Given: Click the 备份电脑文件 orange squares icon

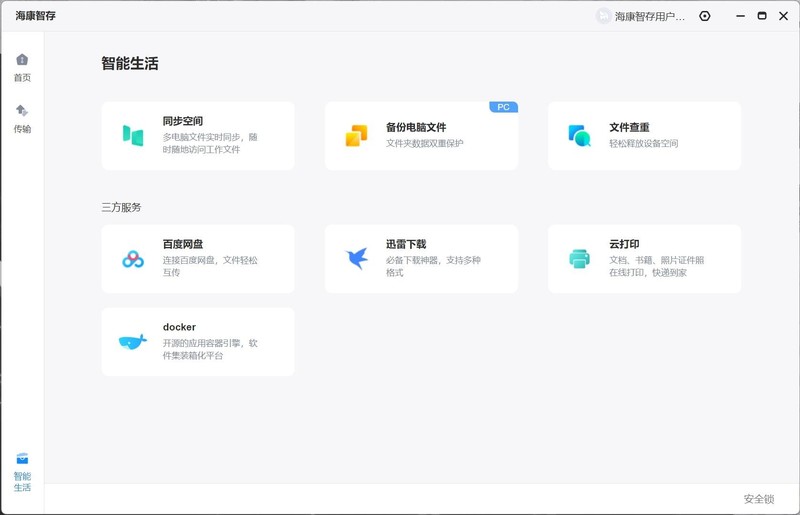Looking at the screenshot, I should 356,136.
